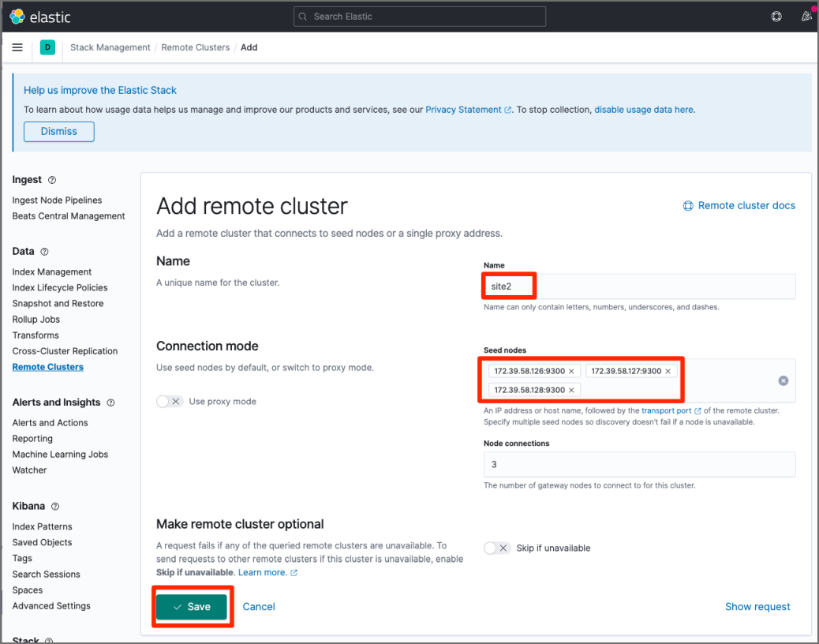Viewport: 819px width, 644px height.
Task: Click the green D space avatar
Action: [47, 47]
